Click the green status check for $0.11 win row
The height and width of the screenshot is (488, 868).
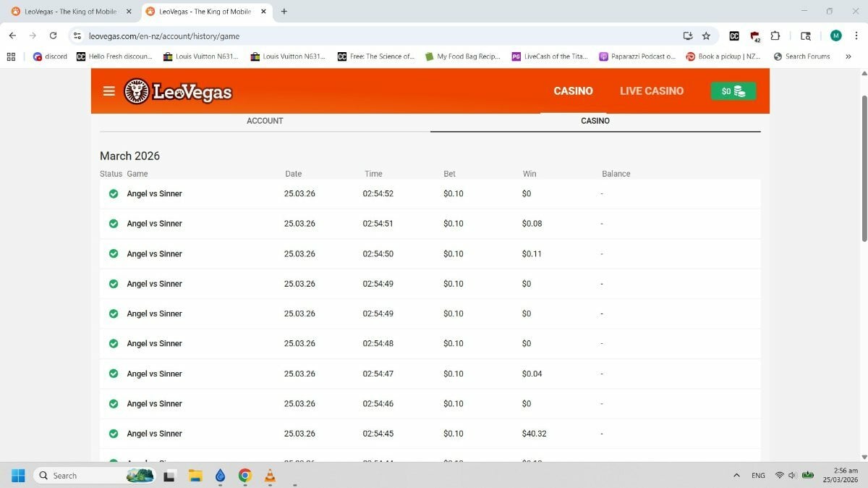click(x=114, y=254)
